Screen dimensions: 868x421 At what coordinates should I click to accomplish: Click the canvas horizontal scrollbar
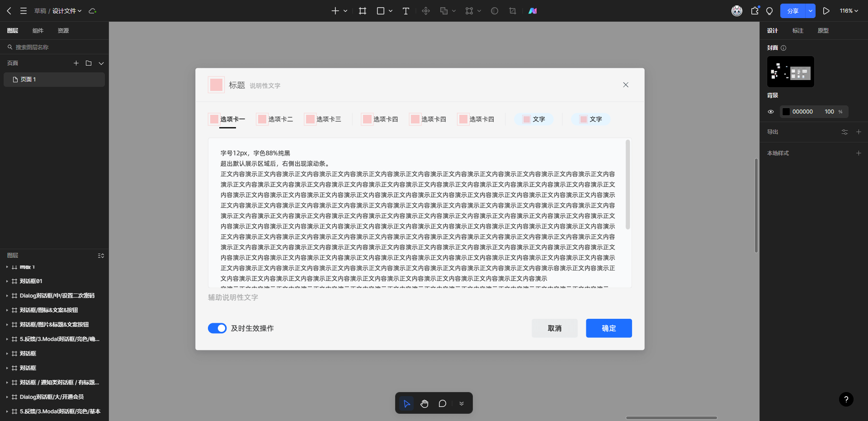click(671, 418)
